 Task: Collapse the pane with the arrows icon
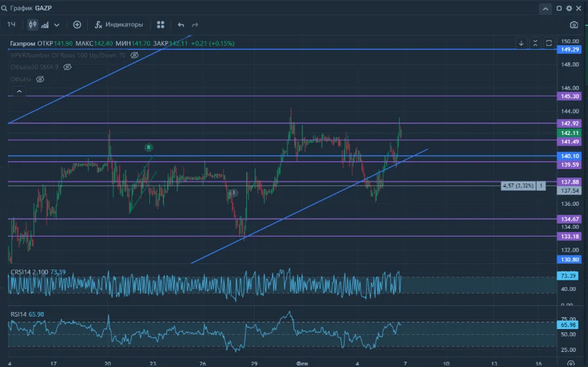(x=535, y=43)
